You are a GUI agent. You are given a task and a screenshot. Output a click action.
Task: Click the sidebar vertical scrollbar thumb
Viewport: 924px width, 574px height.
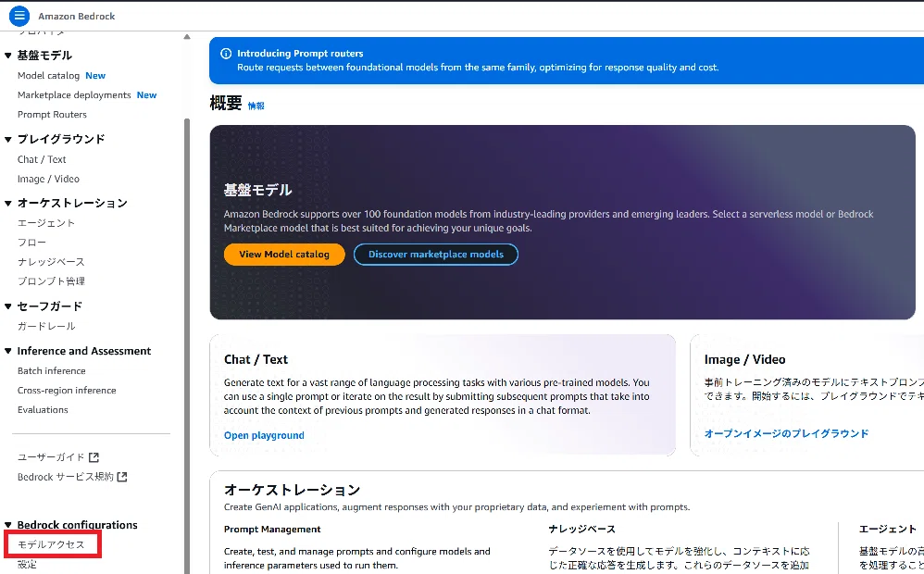coord(187,345)
